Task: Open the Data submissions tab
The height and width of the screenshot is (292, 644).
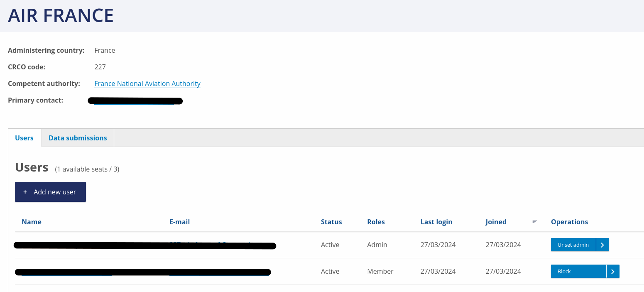Action: (78, 138)
